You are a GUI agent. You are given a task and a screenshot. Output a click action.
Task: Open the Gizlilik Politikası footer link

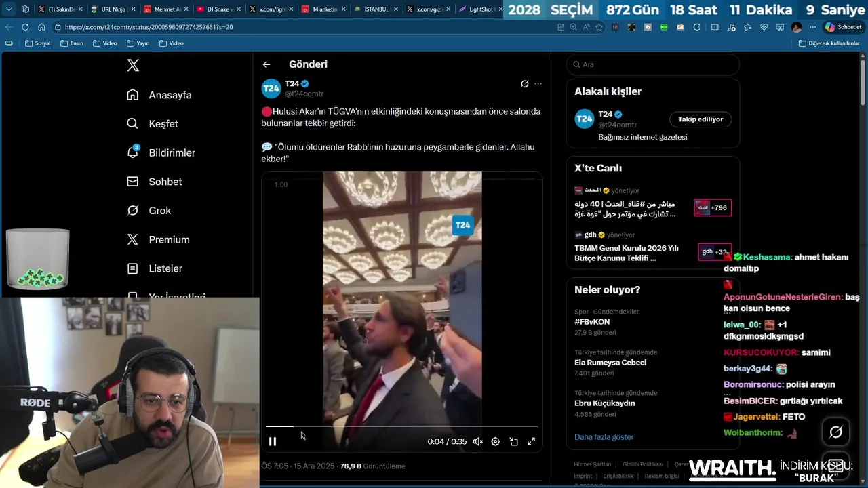pos(643,464)
